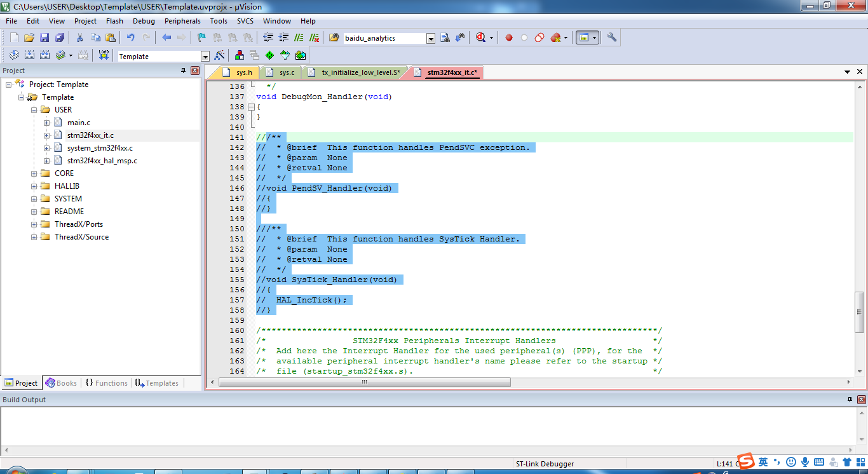Open the Template target dropdown
Image resolution: width=868 pixels, height=474 pixels.
[205, 57]
